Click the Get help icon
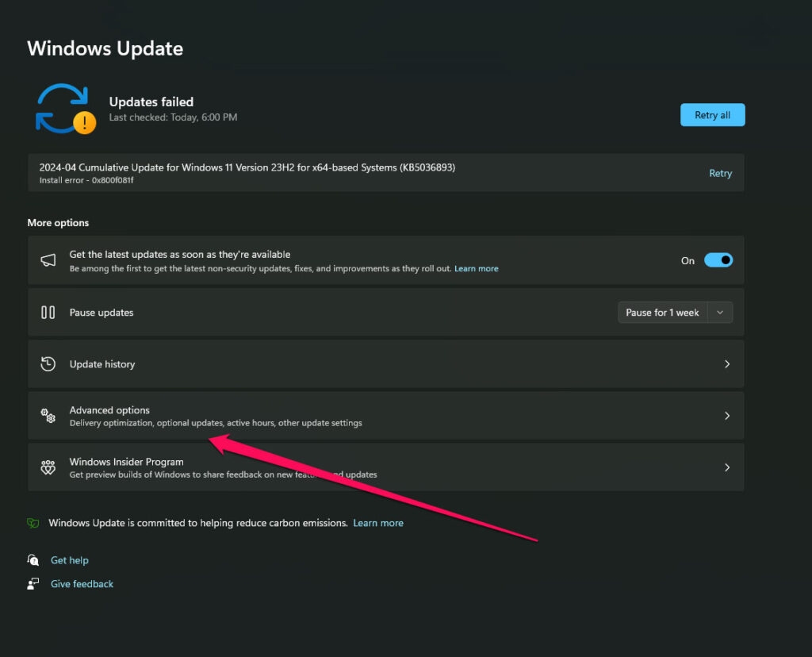This screenshot has height=657, width=812. (33, 560)
